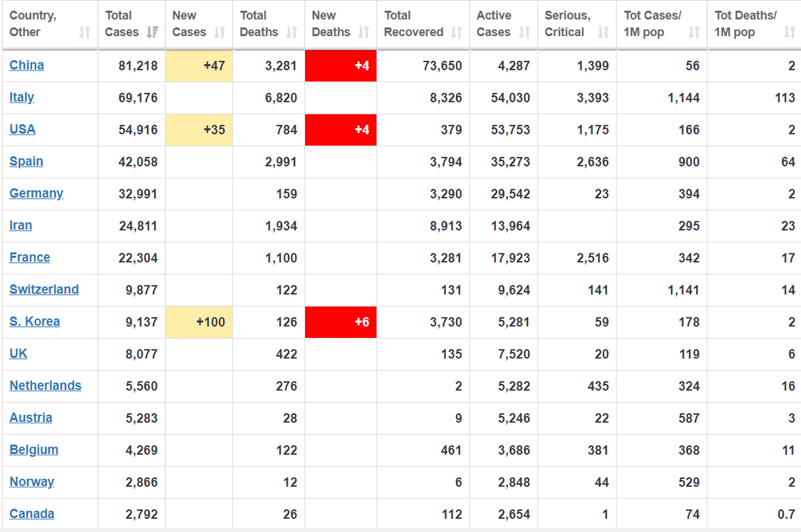
Task: Select France serious critical 2,516
Action: coord(593,258)
